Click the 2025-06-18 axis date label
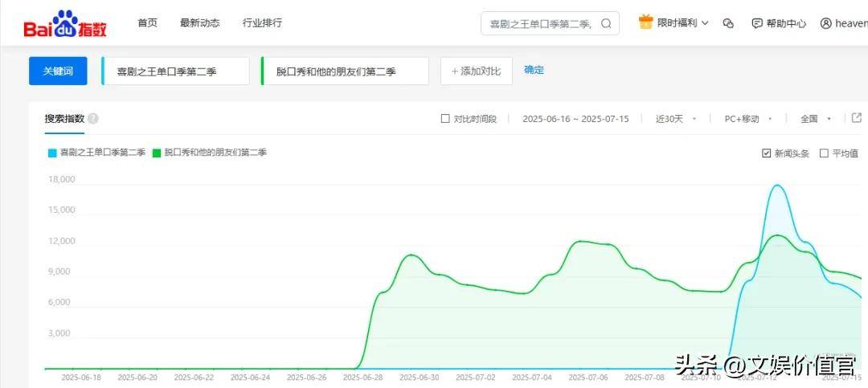868x388 pixels. pyautogui.click(x=81, y=378)
